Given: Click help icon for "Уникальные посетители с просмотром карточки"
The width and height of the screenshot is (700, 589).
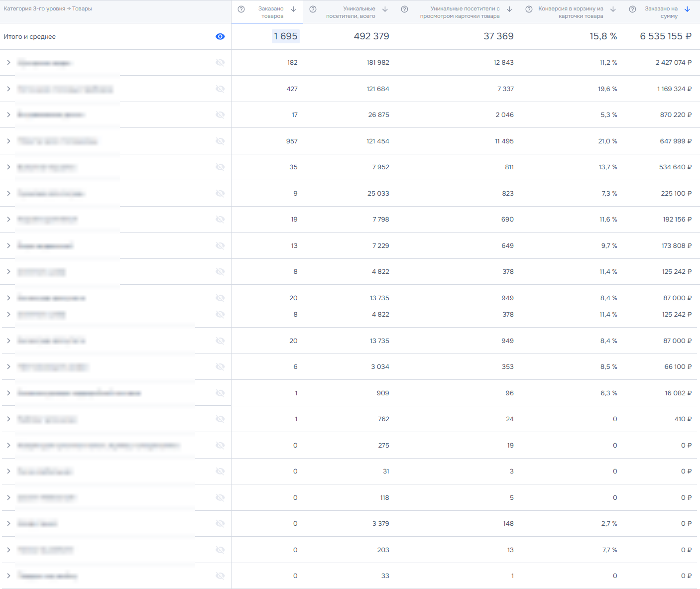Looking at the screenshot, I should (404, 9).
